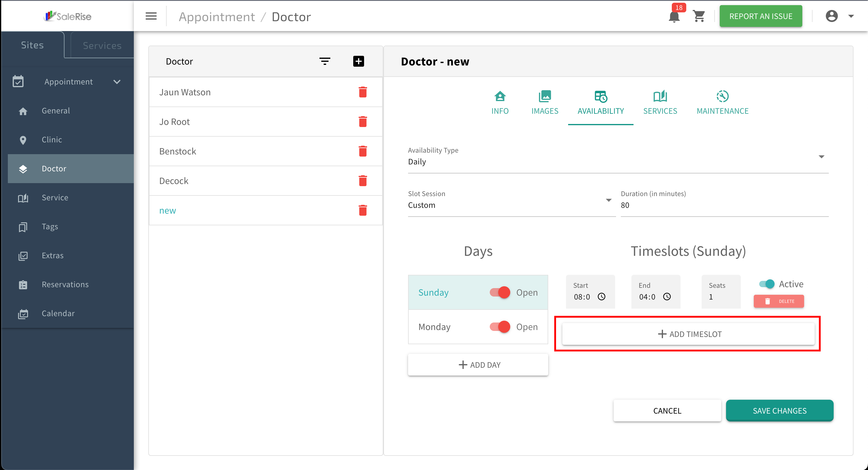Select 'new' in the doctor list
The width and height of the screenshot is (868, 470).
click(x=266, y=210)
